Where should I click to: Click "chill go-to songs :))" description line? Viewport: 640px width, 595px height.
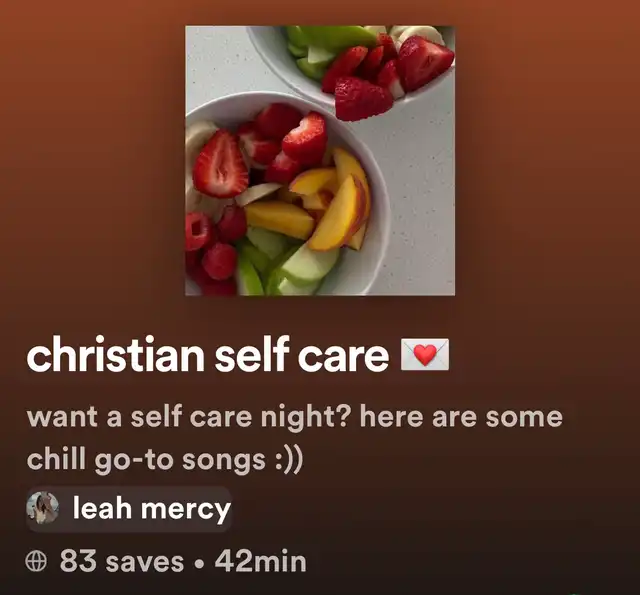(165, 460)
